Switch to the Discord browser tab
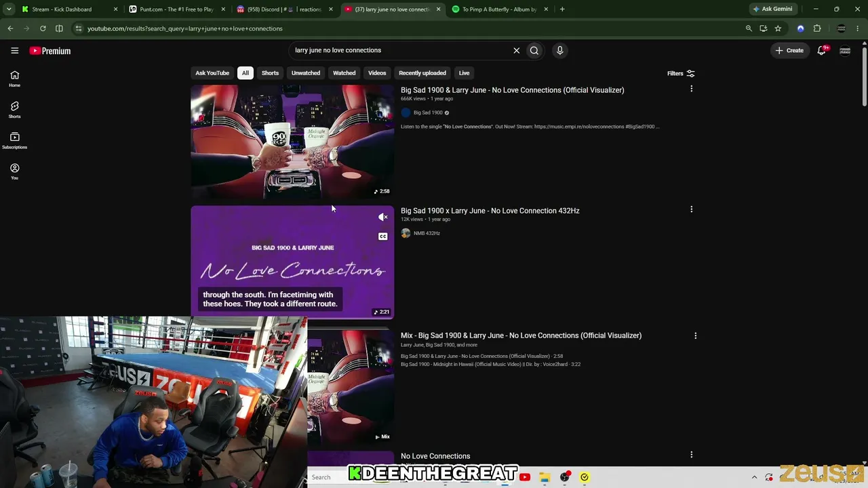 point(284,9)
